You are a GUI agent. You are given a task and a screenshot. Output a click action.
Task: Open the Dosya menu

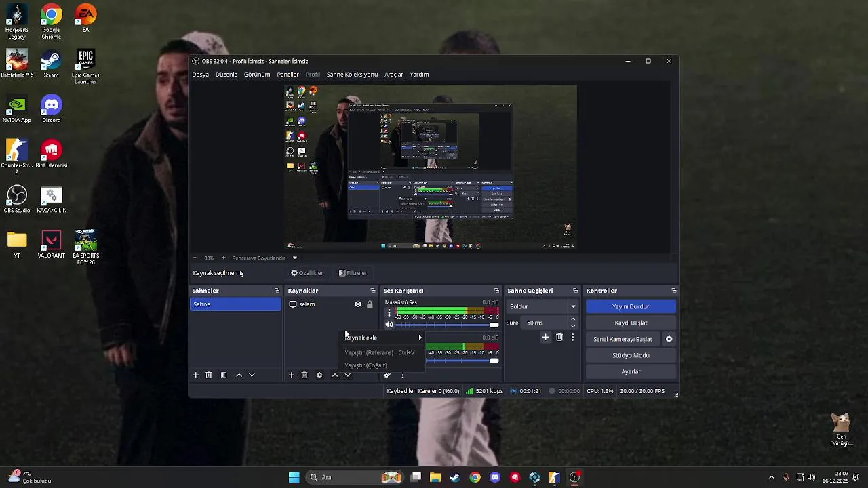200,75
